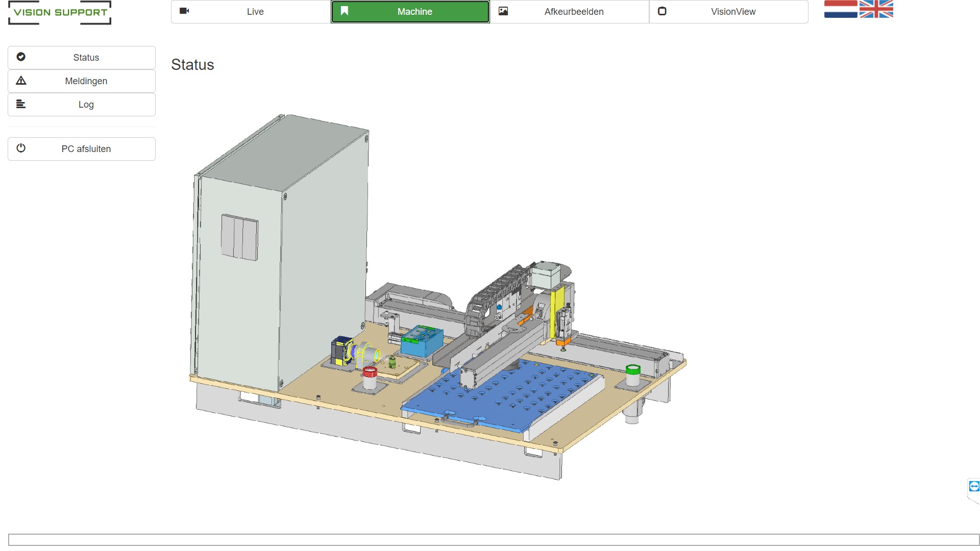This screenshot has height=551, width=980.
Task: Select the Afkeurbeelden tab
Action: point(574,12)
